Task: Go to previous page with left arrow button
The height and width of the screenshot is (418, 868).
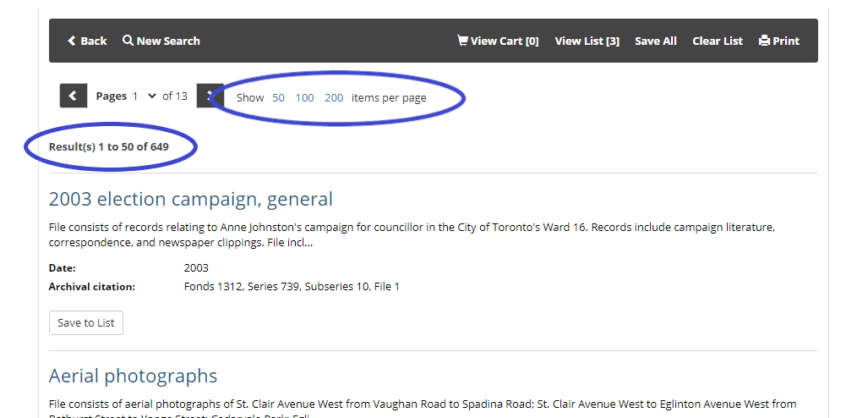Action: pos(74,96)
